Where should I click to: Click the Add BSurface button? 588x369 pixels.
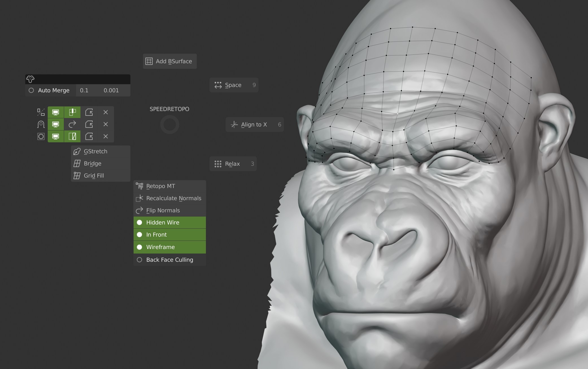point(170,61)
